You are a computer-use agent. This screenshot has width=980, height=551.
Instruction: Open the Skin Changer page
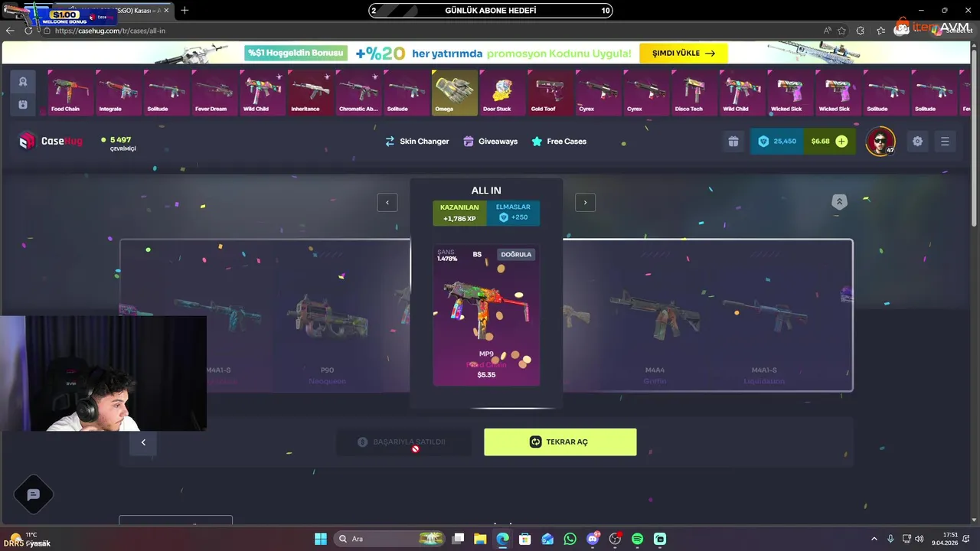[417, 142]
